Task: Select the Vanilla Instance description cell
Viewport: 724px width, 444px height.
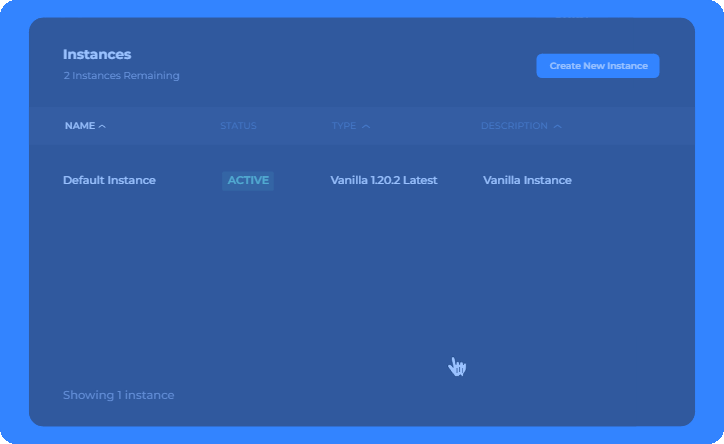Action: click(x=527, y=180)
